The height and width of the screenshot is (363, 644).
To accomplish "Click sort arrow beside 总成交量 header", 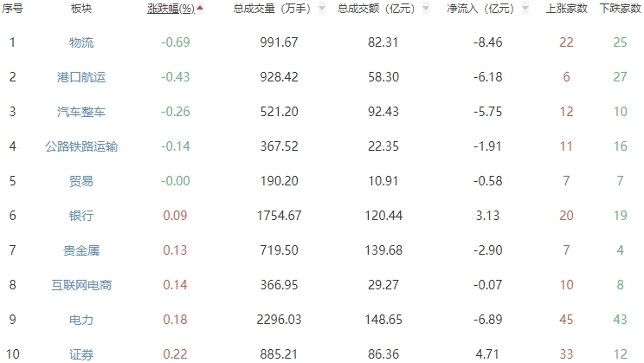I will pos(322,9).
